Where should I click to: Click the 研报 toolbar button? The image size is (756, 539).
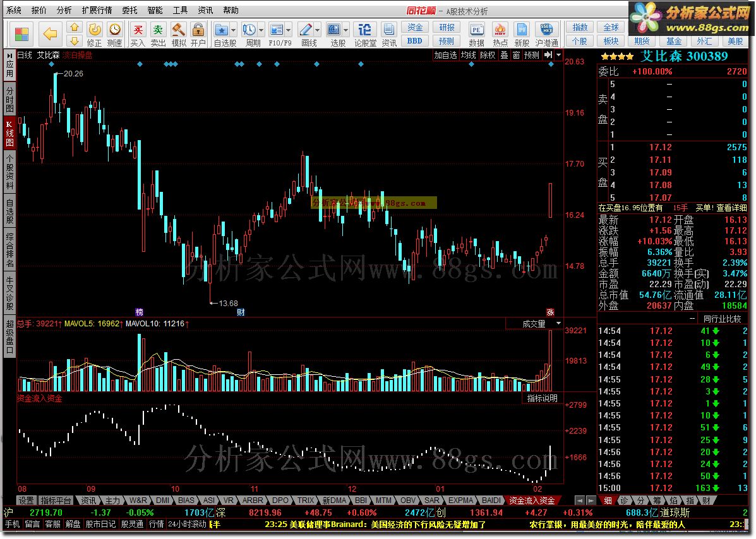pos(447,28)
